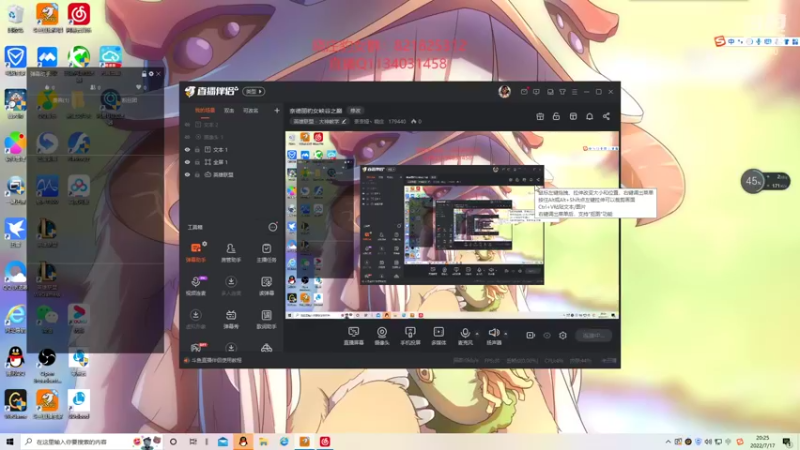This screenshot has height=450, width=800.
Task: Hide the 全屏 1 source
Action: [187, 162]
